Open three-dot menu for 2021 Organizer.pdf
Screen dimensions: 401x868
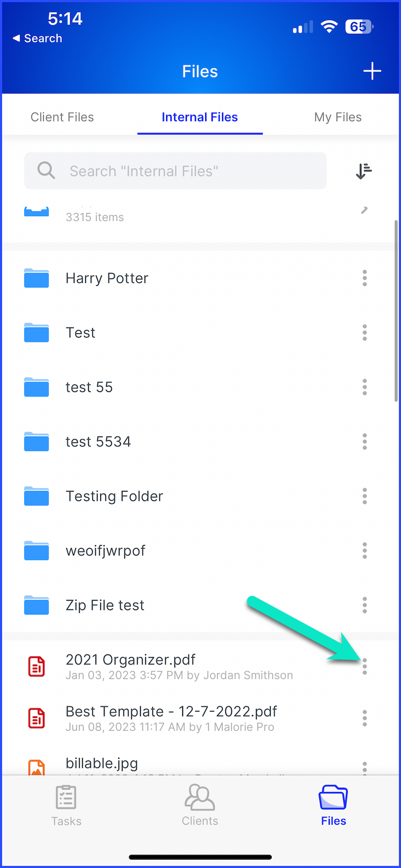coord(365,667)
